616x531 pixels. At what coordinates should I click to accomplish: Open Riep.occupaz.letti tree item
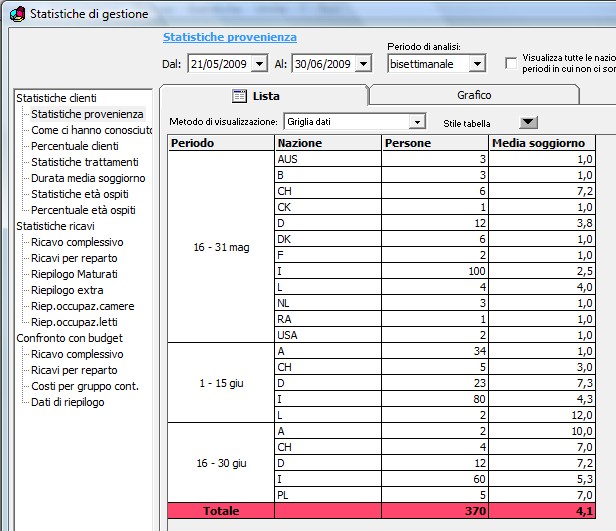coord(74,322)
